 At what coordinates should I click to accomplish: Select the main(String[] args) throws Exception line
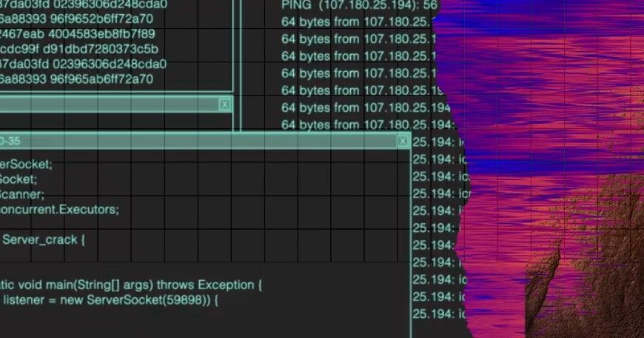132,285
